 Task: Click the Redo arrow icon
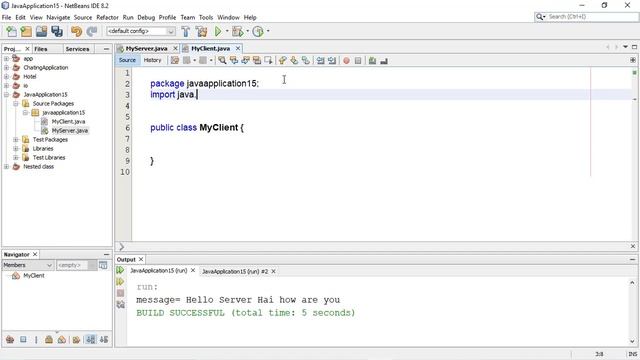coord(92,31)
